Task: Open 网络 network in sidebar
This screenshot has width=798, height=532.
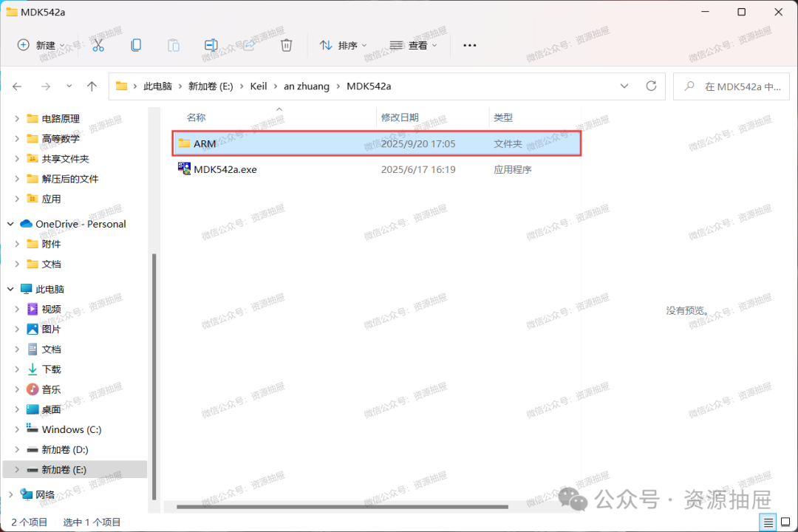Action: pos(45,494)
